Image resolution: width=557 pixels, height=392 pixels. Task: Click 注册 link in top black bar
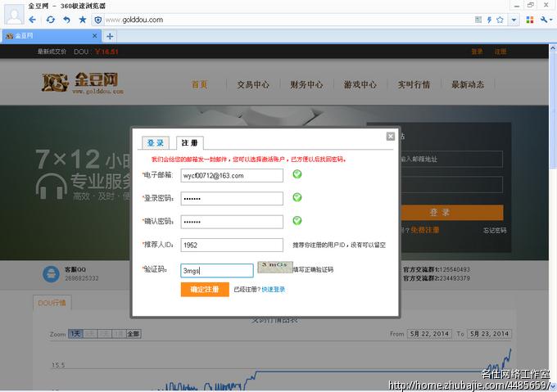[x=500, y=52]
